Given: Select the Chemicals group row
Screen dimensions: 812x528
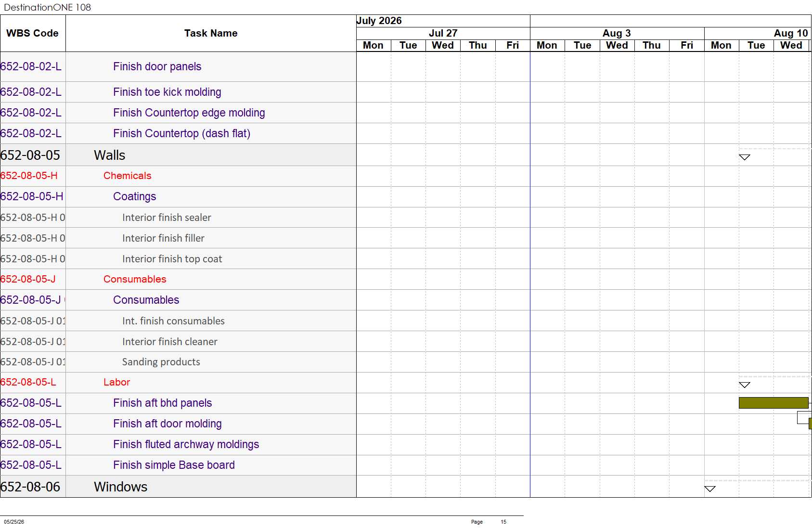Looking at the screenshot, I should pos(178,176).
